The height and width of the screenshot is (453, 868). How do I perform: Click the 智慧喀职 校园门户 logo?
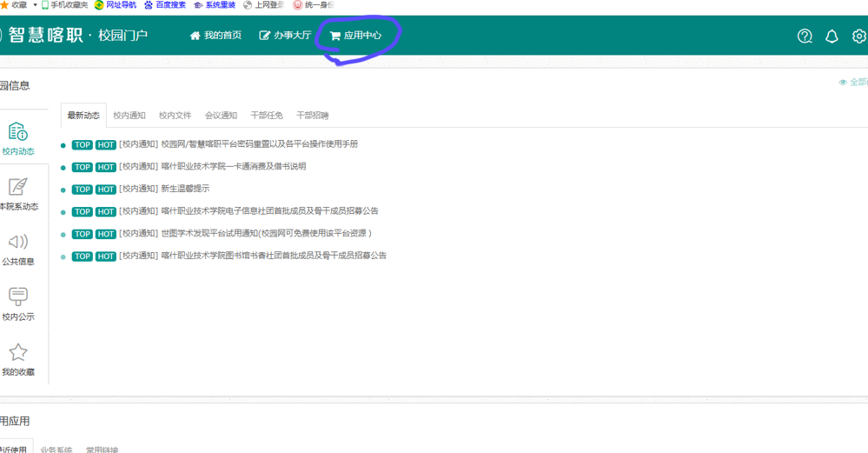[75, 36]
